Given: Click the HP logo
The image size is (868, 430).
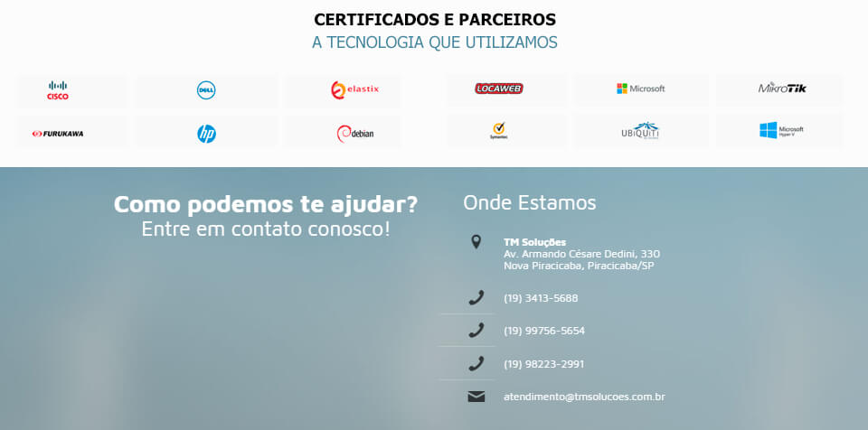Looking at the screenshot, I should tap(206, 134).
